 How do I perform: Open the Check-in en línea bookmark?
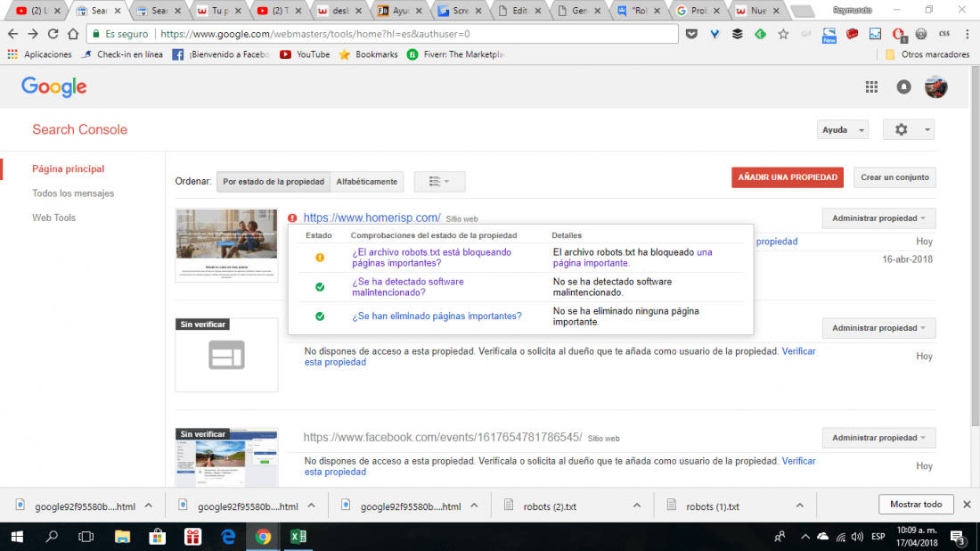pos(122,54)
